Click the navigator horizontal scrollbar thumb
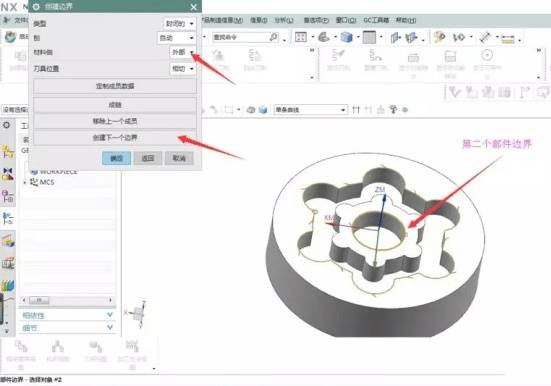Image resolution: width=551 pixels, height=386 pixels. 39,300
